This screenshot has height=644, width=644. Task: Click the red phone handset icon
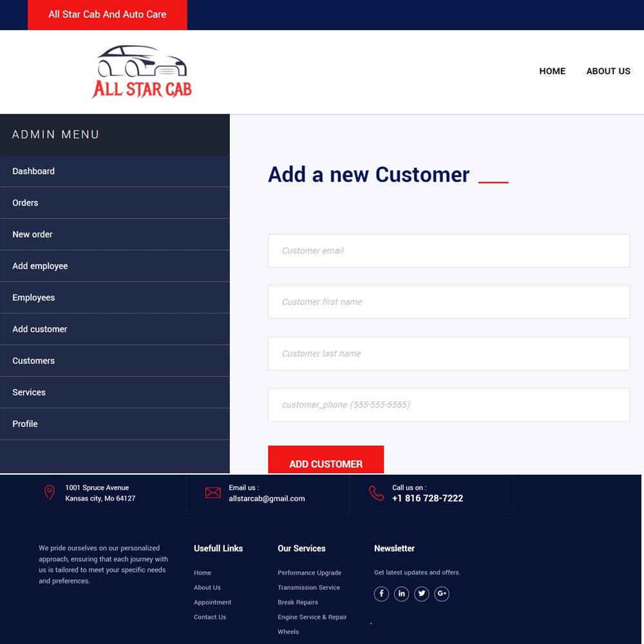point(376,493)
